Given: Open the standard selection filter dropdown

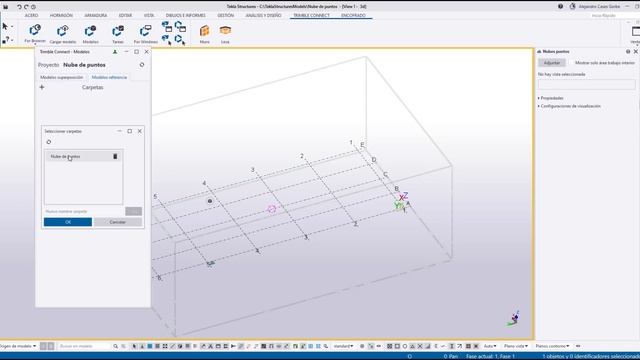Looking at the screenshot, I should pos(343,346).
